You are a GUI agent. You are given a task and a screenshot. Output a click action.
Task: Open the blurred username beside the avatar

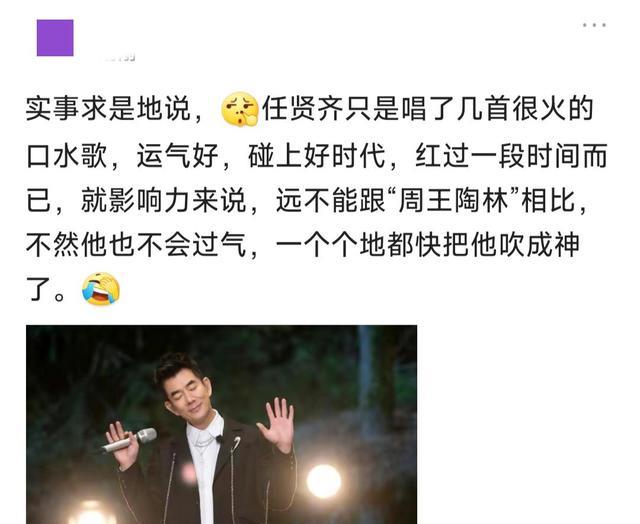click(120, 57)
